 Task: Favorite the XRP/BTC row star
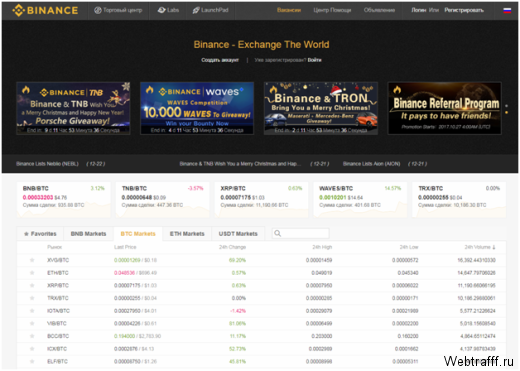32,285
